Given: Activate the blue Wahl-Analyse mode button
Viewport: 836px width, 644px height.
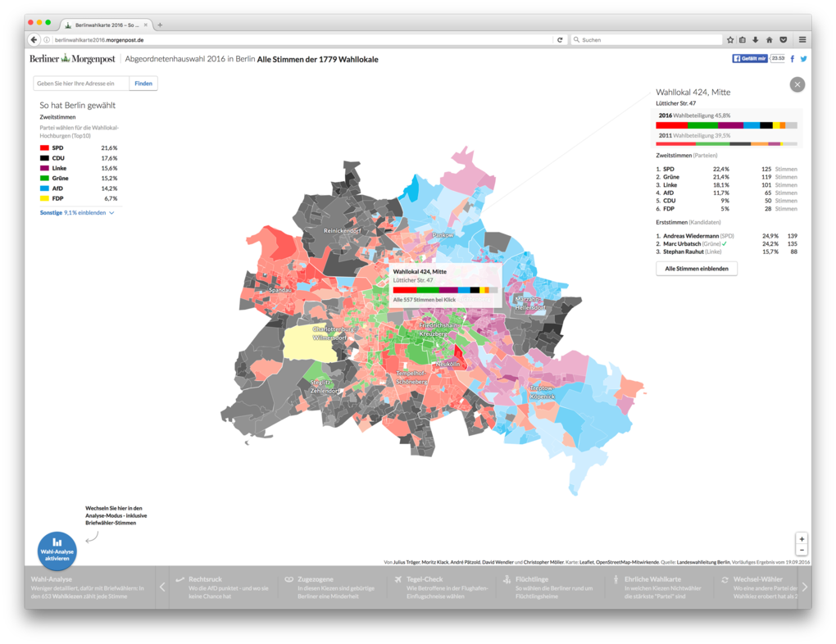Looking at the screenshot, I should click(x=57, y=550).
